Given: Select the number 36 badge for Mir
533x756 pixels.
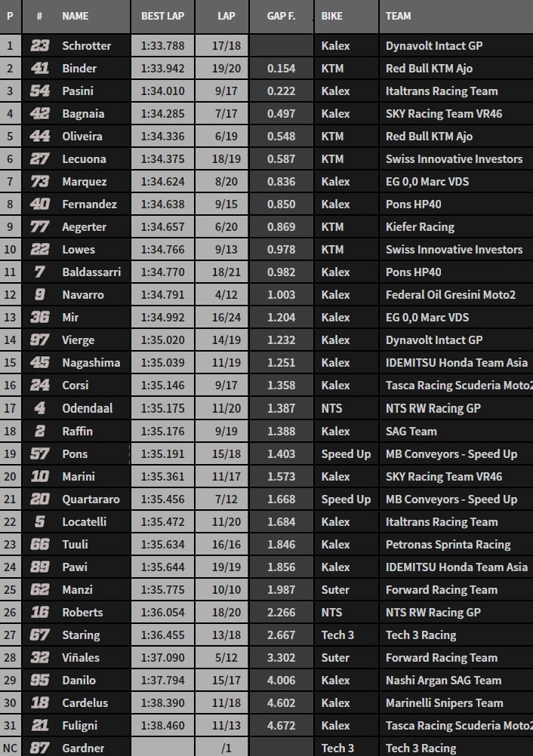Looking at the screenshot, I should tap(39, 318).
